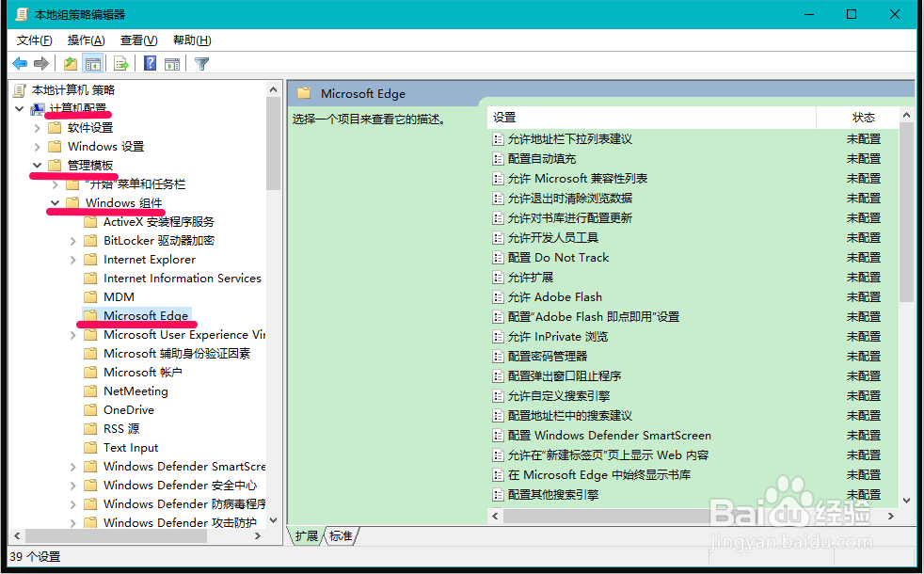Viewport: 924px width, 574px height.
Task: Click the down arrow of tree pane scrollbar
Action: point(273,520)
